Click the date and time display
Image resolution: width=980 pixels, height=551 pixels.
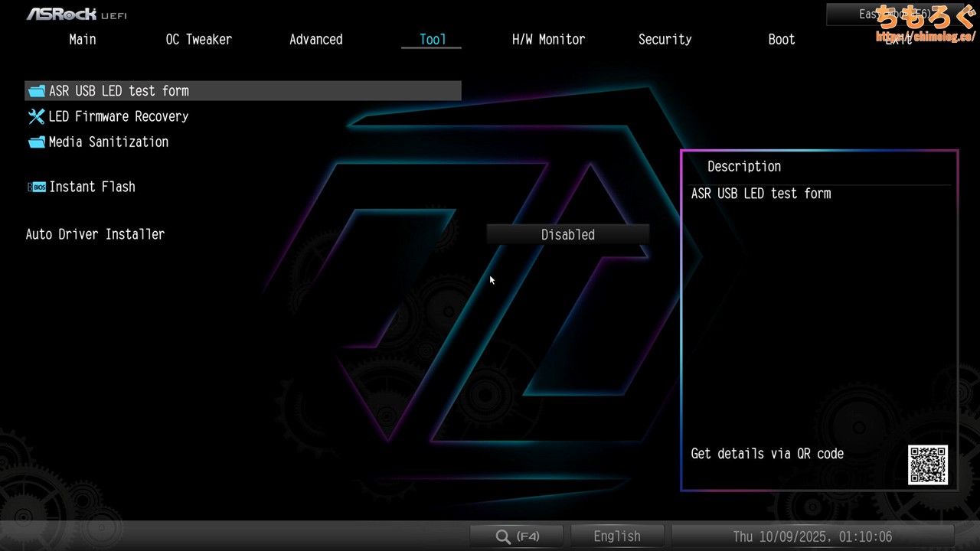click(812, 536)
